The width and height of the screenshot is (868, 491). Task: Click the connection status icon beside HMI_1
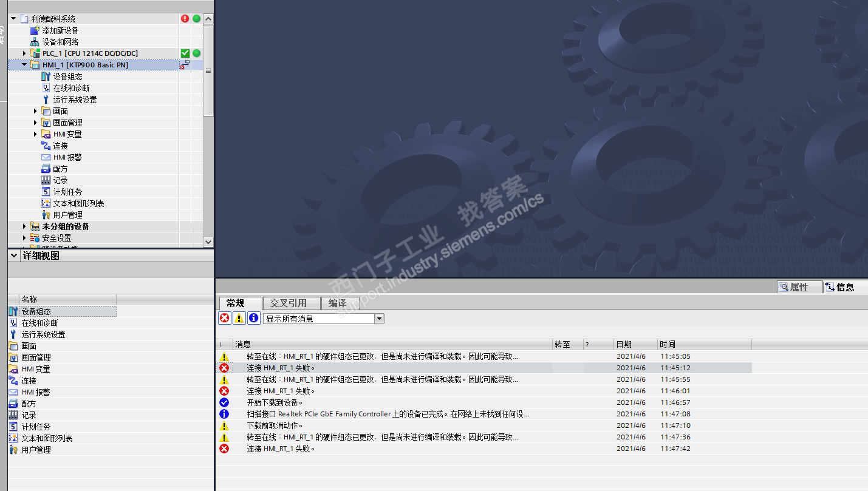(185, 65)
